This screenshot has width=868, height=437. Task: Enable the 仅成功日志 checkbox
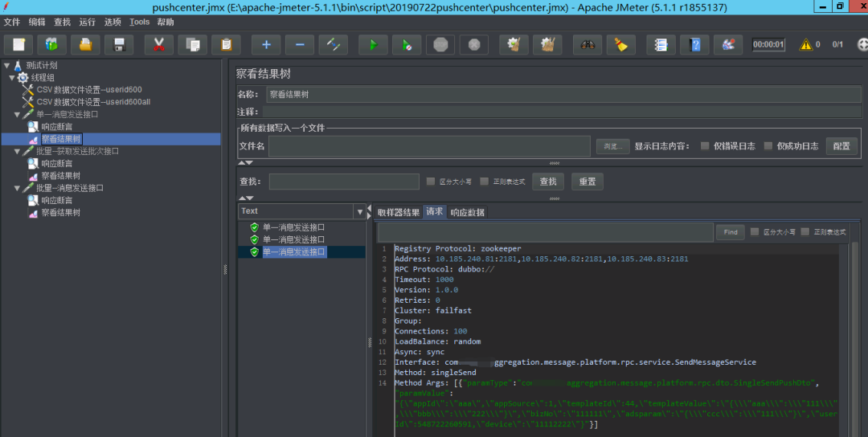coord(768,146)
